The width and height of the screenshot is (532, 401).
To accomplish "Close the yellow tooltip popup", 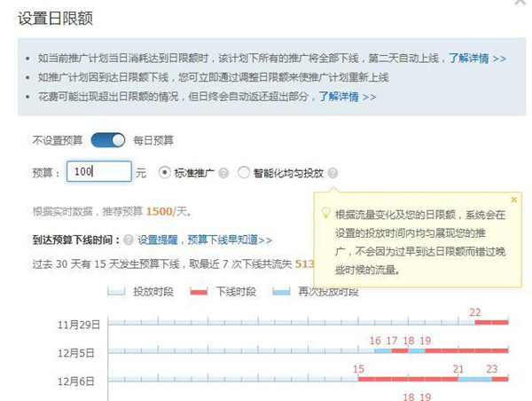I will 513,200.
